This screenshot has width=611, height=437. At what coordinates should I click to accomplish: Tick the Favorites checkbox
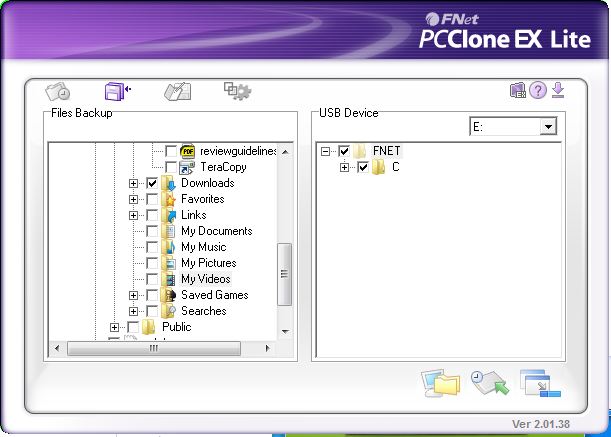(152, 199)
